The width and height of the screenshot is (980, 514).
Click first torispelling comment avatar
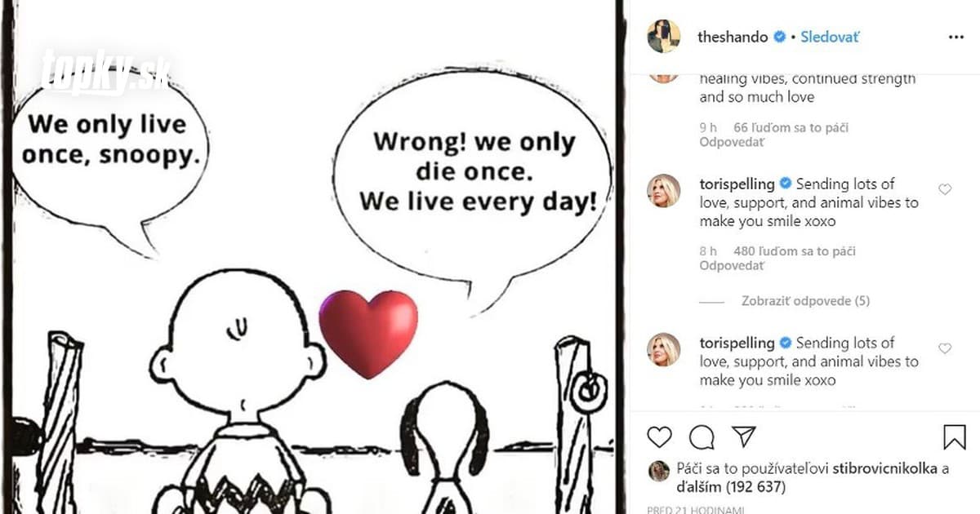point(664,190)
